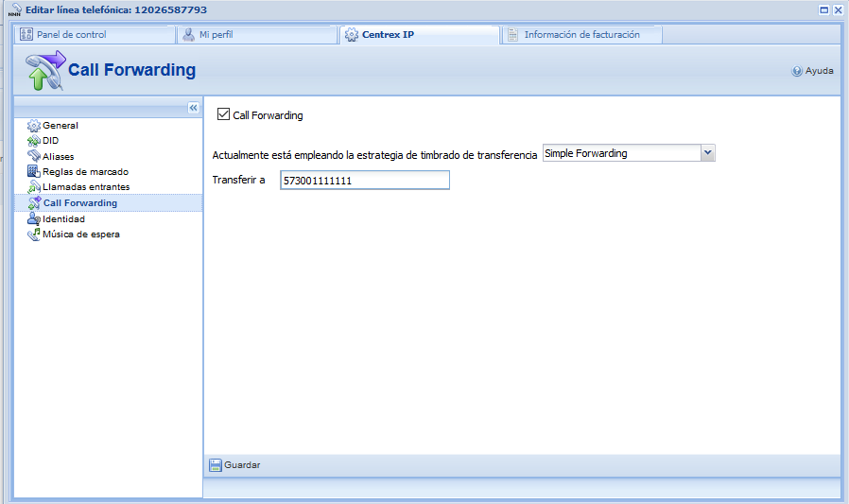This screenshot has width=849, height=504.
Task: Click the General gear icon in sidebar
Action: pos(34,126)
